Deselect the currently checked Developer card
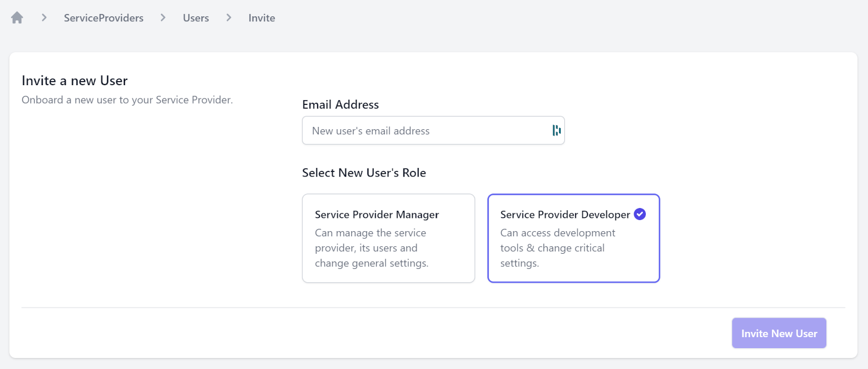Screen dimensions: 868x369 pyautogui.click(x=573, y=238)
